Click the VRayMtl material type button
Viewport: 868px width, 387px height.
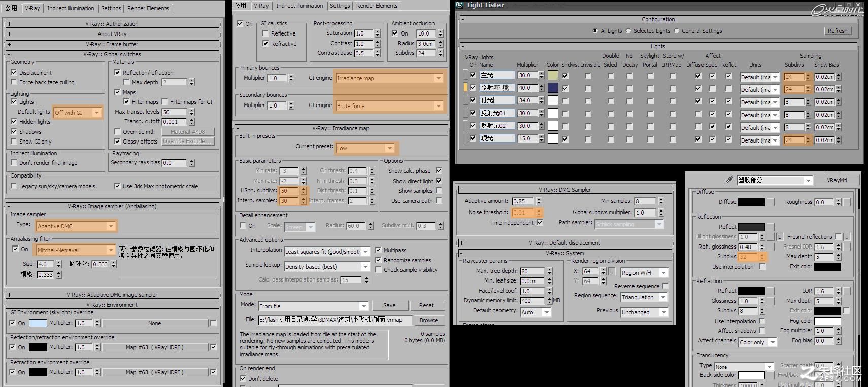coord(837,180)
